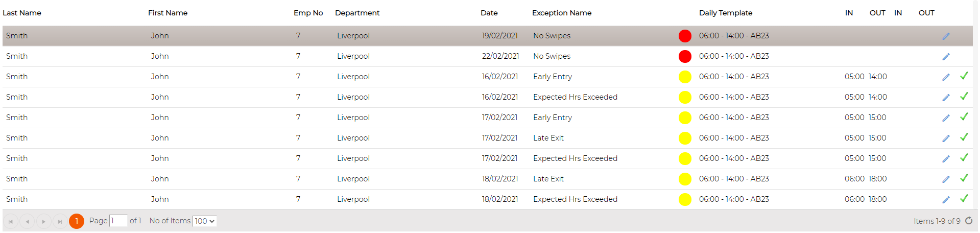The image size is (980, 233).
Task: Sort by Department column header
Action: click(x=357, y=13)
